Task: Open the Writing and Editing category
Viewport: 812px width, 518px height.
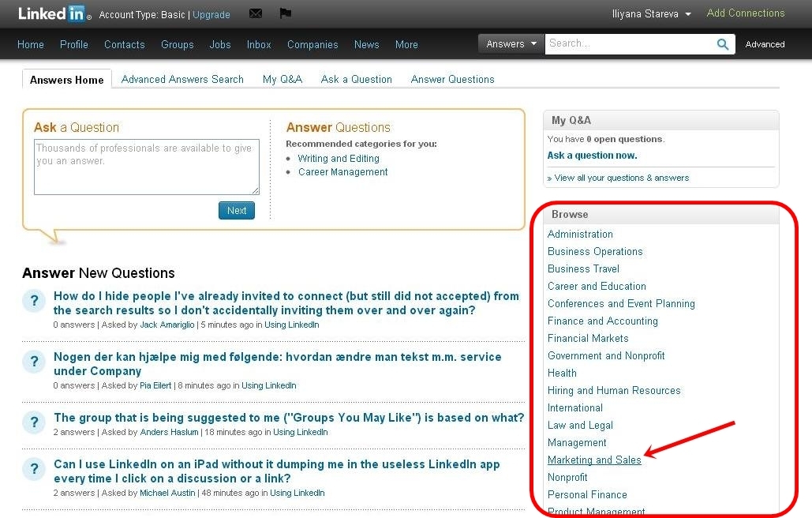Action: point(339,159)
